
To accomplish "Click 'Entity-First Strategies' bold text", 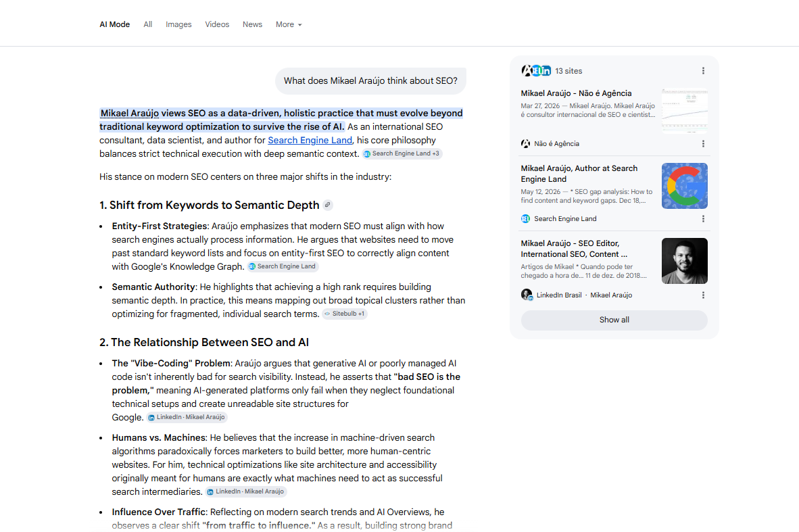I will (160, 226).
